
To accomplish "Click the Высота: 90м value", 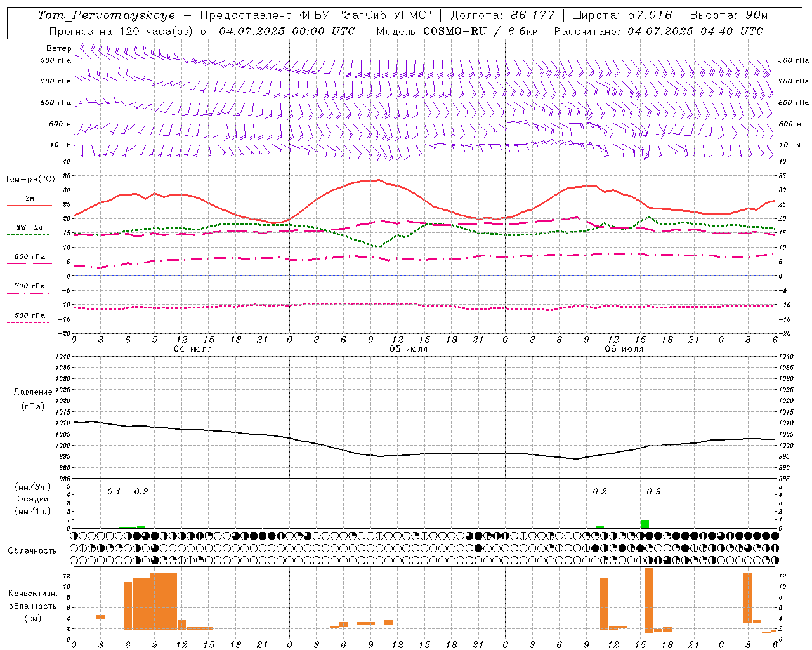I will 729,15.
